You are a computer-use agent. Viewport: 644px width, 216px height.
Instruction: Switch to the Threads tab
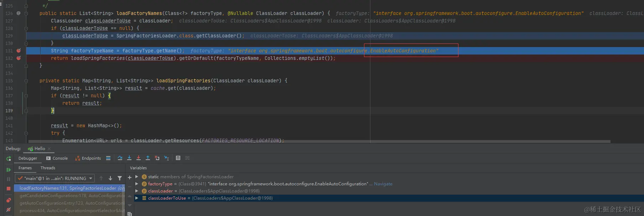(48, 168)
